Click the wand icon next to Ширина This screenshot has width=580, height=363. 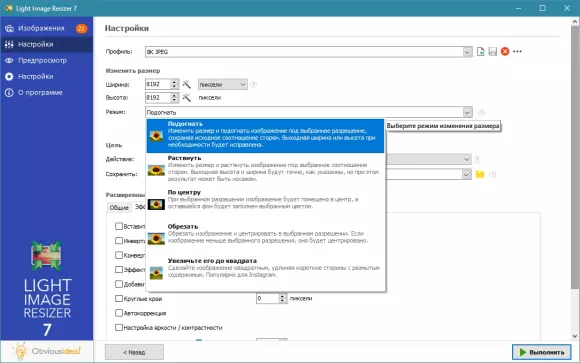tap(187, 84)
